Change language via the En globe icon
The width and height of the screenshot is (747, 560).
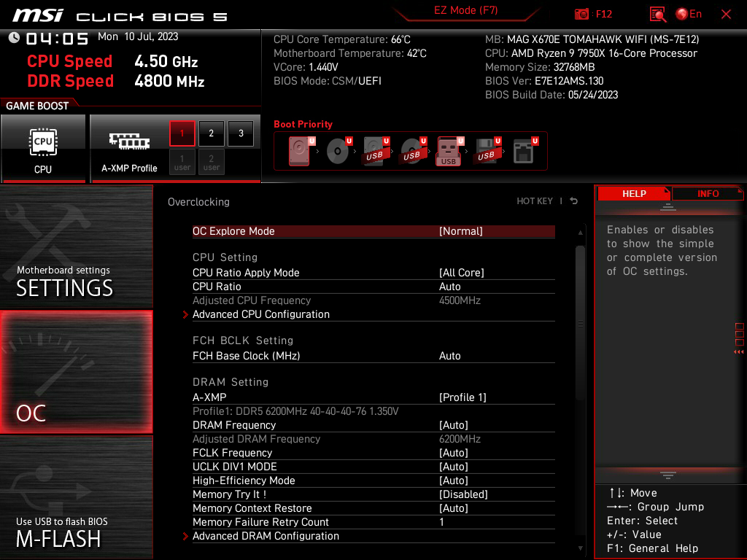click(689, 14)
